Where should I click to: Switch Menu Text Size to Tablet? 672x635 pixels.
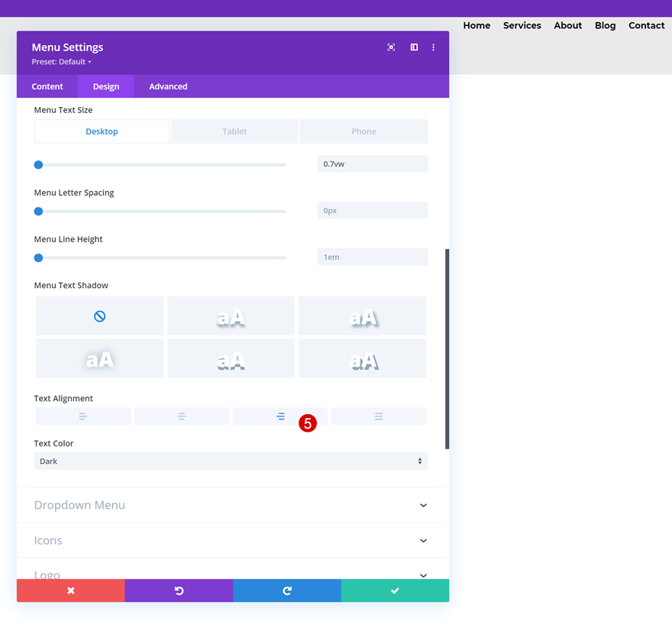click(234, 131)
